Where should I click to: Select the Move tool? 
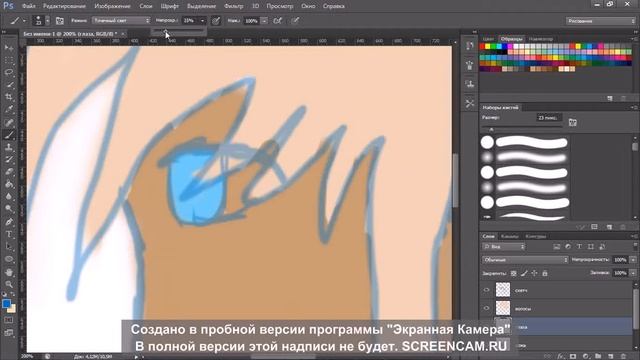pyautogui.click(x=9, y=48)
